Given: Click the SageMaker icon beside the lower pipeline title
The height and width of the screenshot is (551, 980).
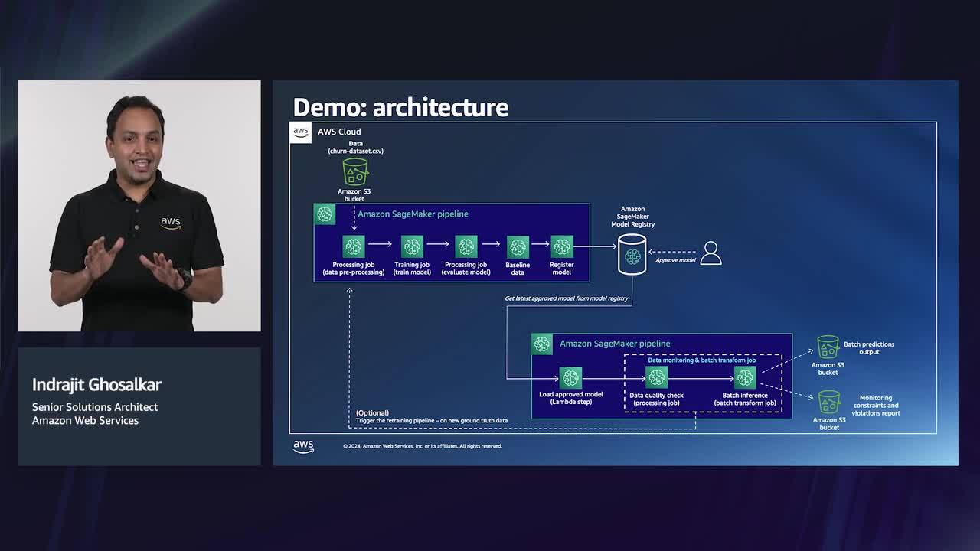Looking at the screenshot, I should 542,344.
